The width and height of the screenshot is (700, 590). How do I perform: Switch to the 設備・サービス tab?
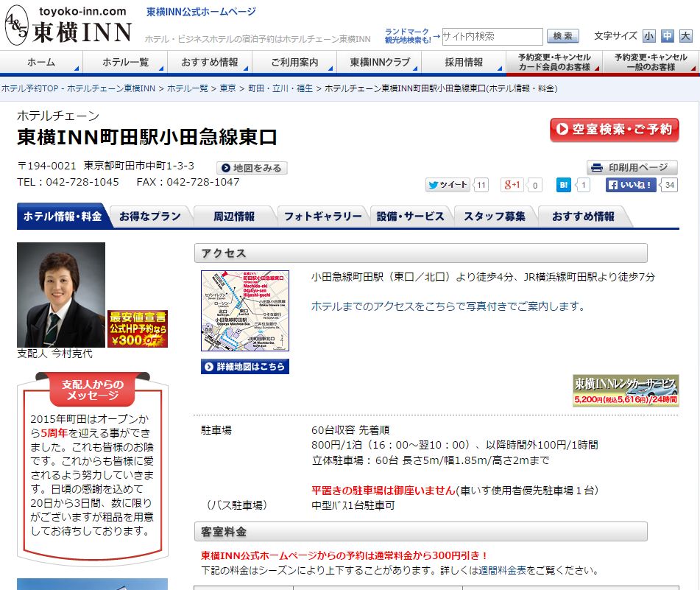point(411,217)
